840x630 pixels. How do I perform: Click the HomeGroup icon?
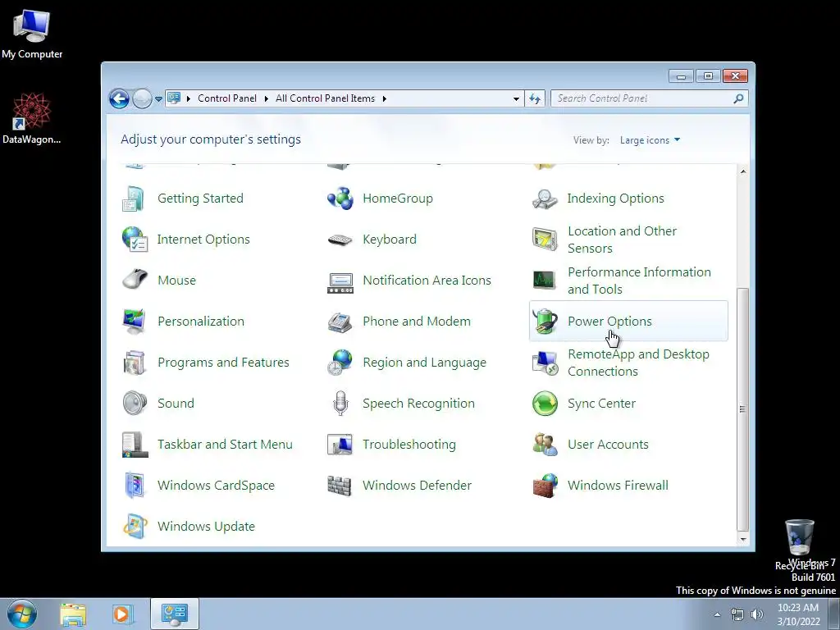point(340,199)
